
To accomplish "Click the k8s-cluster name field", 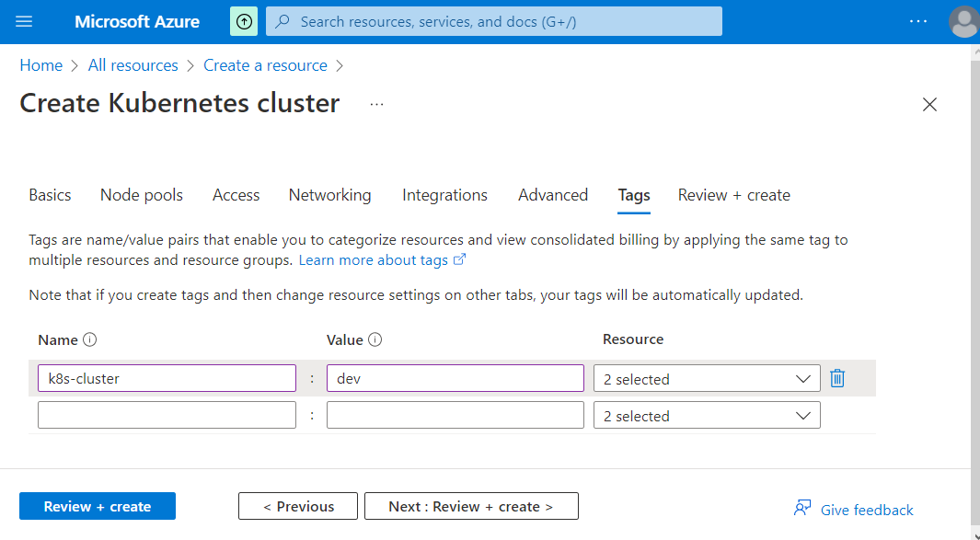I will [x=167, y=379].
